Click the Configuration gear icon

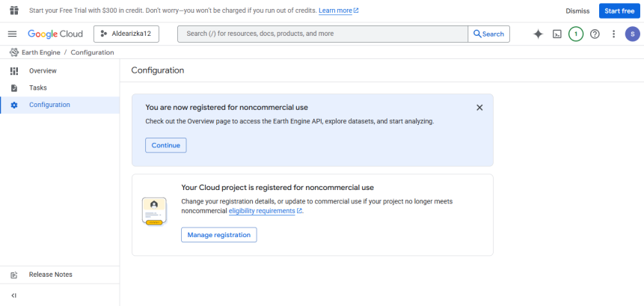pyautogui.click(x=14, y=105)
